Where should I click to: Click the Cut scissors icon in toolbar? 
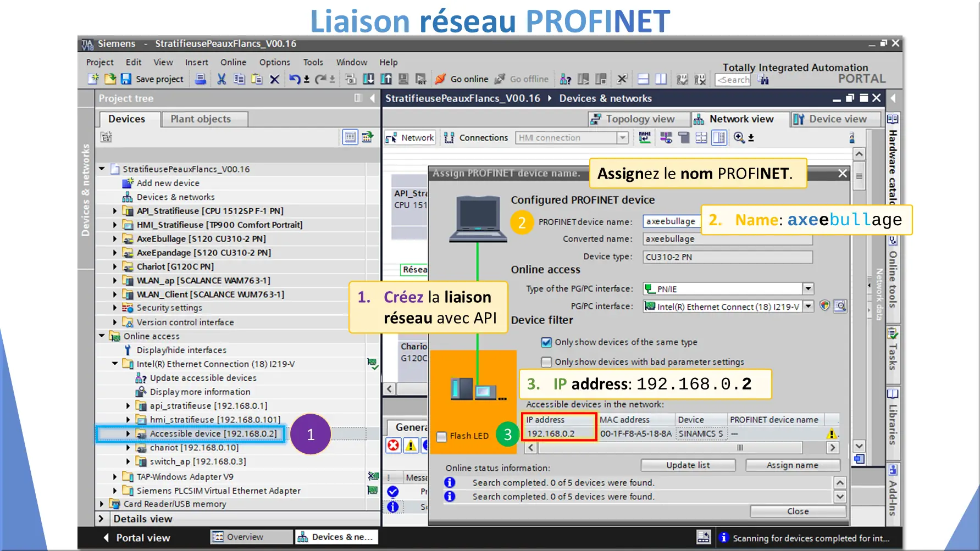coord(222,79)
